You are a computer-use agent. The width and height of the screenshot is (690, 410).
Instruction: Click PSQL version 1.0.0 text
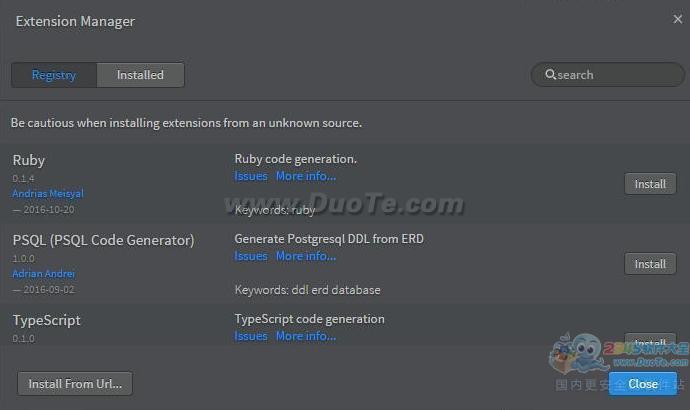pyautogui.click(x=23, y=259)
